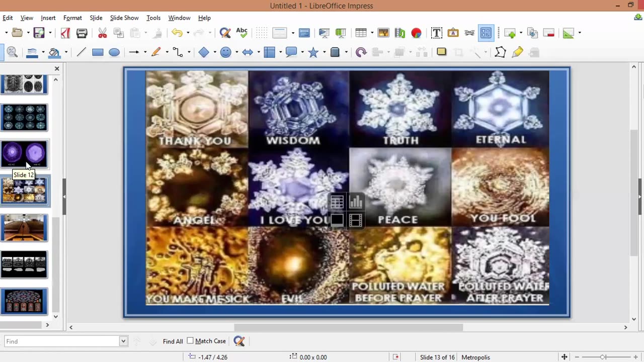644x362 pixels.
Task: Insert an image from file
Action: (383, 33)
